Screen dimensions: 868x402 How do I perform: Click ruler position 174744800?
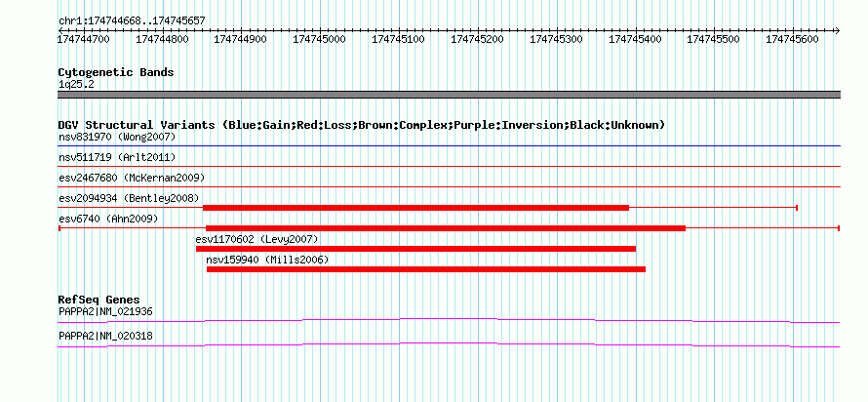162,39
